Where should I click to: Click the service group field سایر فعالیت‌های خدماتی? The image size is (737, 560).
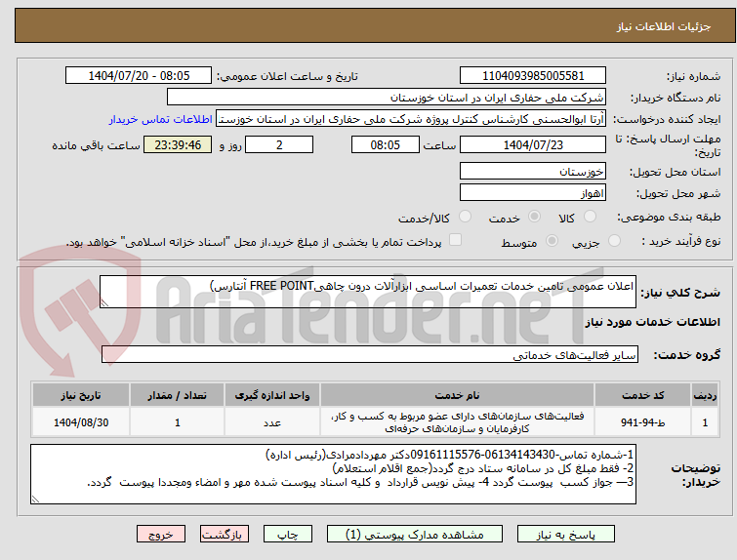(370, 355)
